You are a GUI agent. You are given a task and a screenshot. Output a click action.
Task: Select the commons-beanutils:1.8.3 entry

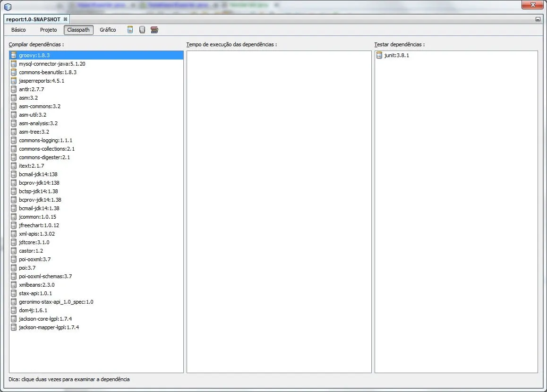pos(47,72)
